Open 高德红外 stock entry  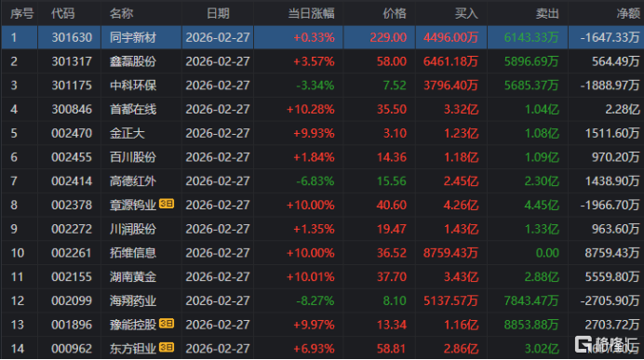[x=133, y=181]
